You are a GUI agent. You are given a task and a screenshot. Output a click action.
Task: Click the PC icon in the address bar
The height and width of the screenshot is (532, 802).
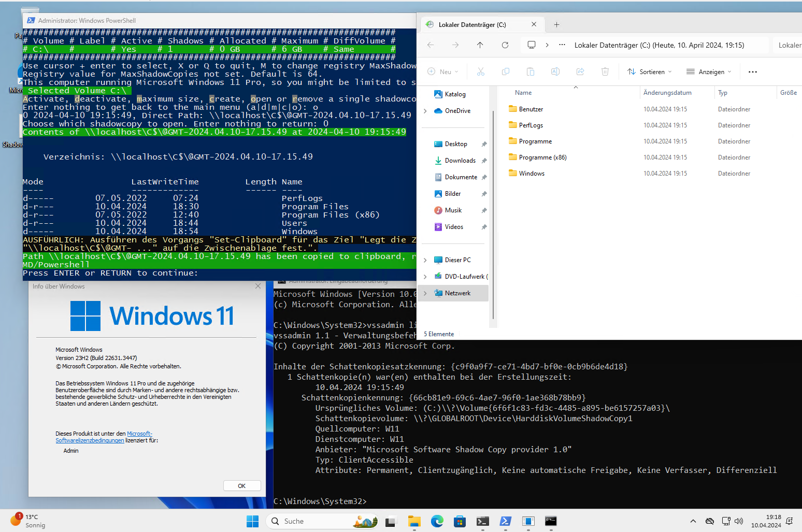tap(532, 45)
